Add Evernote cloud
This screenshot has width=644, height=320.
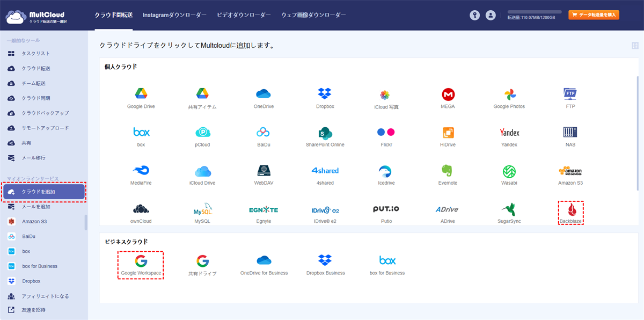point(448,171)
